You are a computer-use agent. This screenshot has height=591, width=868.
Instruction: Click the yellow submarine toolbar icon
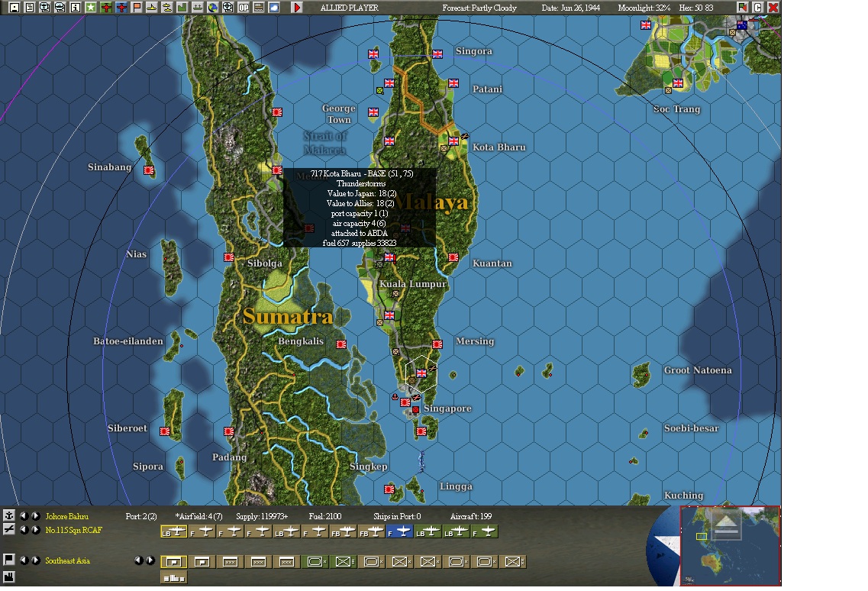point(166,7)
